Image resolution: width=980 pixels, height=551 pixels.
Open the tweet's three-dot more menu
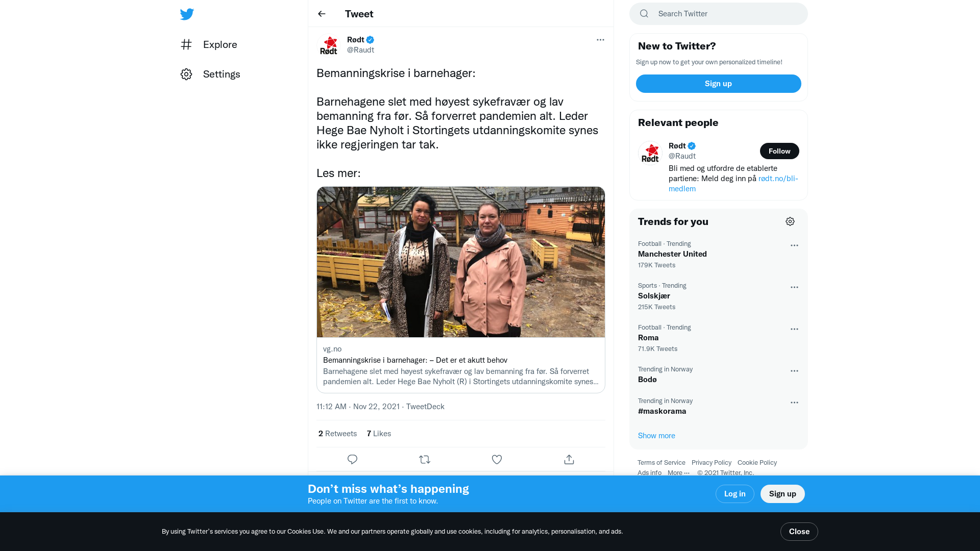pyautogui.click(x=600, y=40)
